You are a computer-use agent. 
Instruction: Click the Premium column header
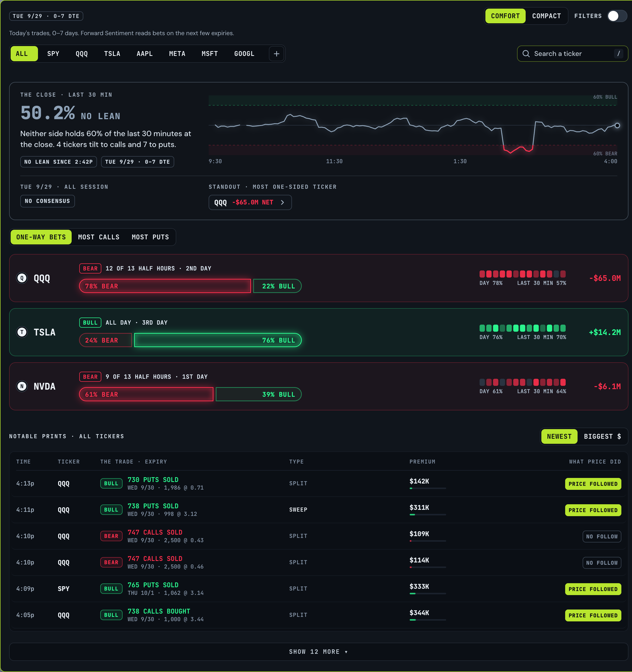point(422,462)
